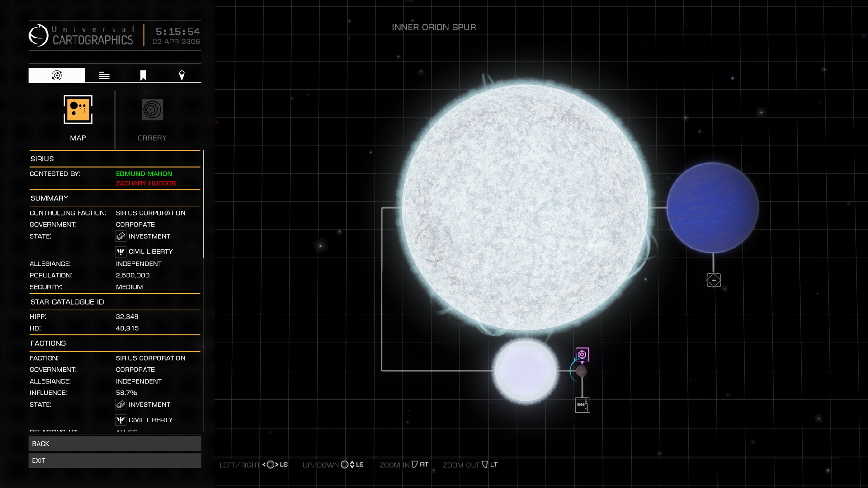
Task: Select the Coriolis station icon below blue planet
Action: pos(713,280)
